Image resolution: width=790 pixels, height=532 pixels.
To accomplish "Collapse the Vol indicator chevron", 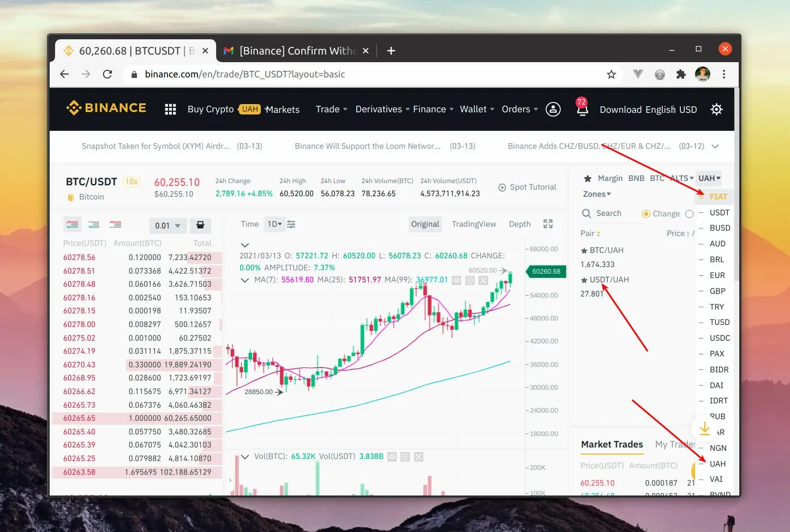I will point(244,457).
